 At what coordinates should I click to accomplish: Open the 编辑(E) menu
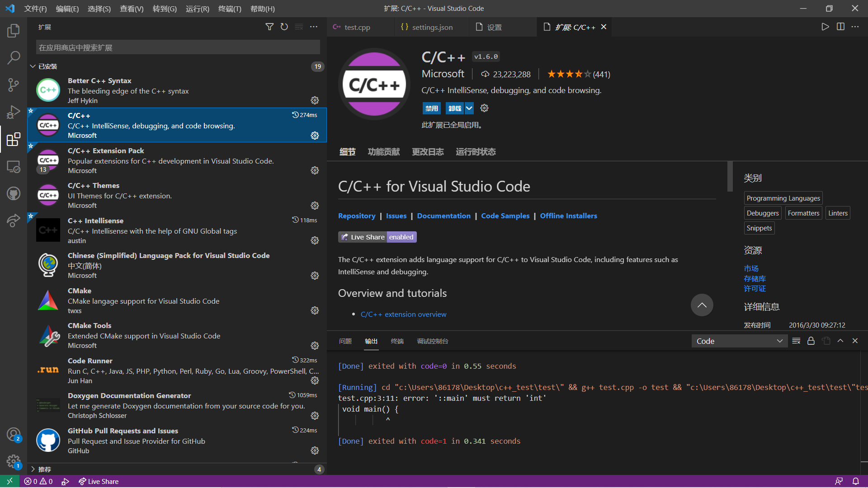pos(67,9)
